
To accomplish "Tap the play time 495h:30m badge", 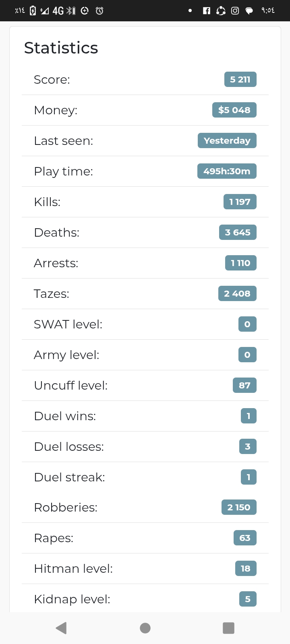I will click(227, 171).
